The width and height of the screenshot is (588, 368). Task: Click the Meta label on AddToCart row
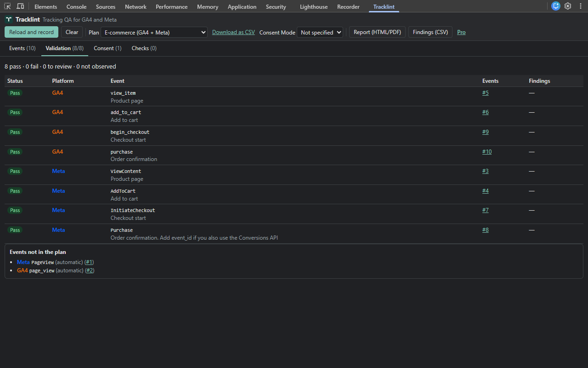(x=58, y=191)
